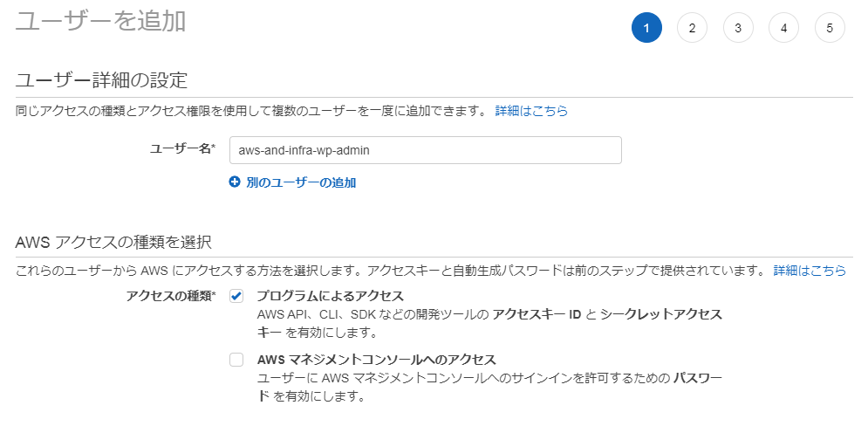The width and height of the screenshot is (868, 426).
Task: Click the plus icon beside 別のユーザーの追加
Action: [x=234, y=182]
